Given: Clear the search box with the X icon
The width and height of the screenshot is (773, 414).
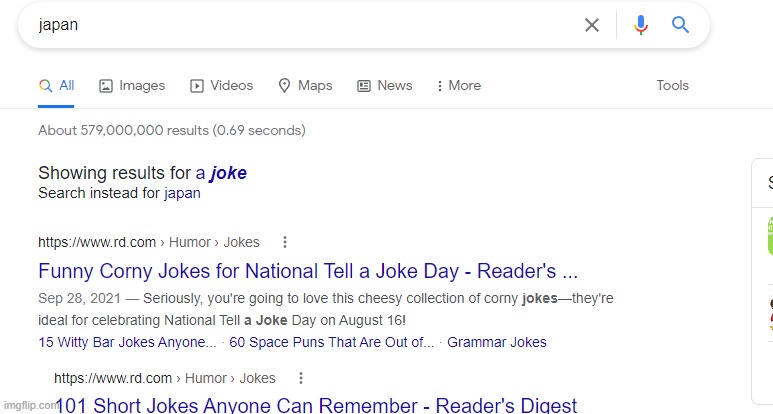Looking at the screenshot, I should [x=592, y=25].
